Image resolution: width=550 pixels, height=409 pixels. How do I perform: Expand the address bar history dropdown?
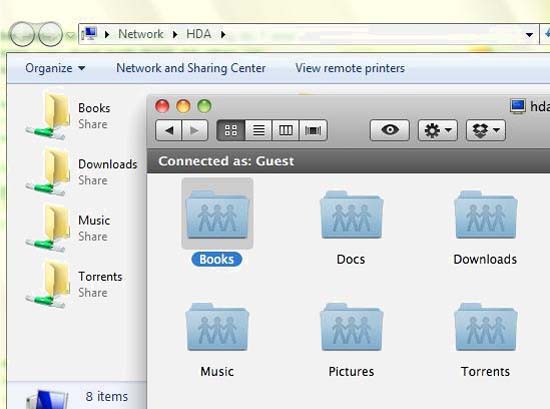(529, 34)
